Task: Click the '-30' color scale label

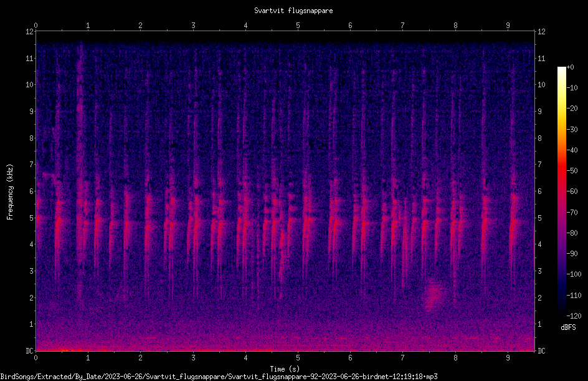Action: 572,130
